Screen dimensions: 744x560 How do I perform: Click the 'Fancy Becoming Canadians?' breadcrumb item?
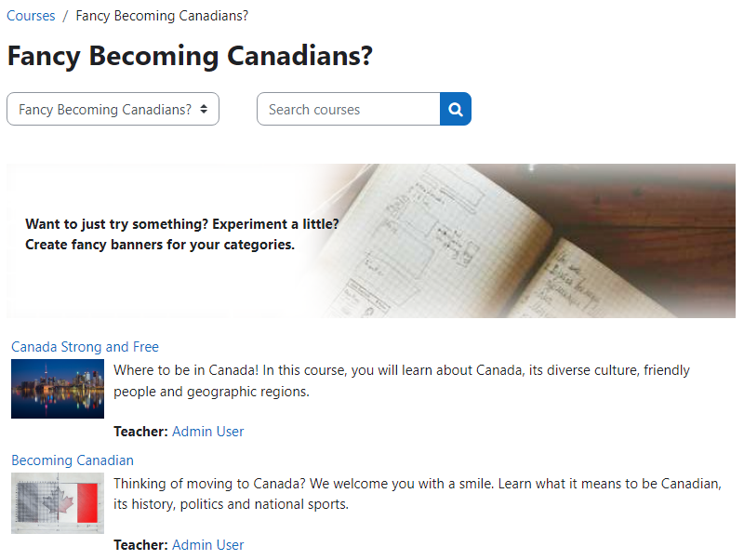[162, 16]
